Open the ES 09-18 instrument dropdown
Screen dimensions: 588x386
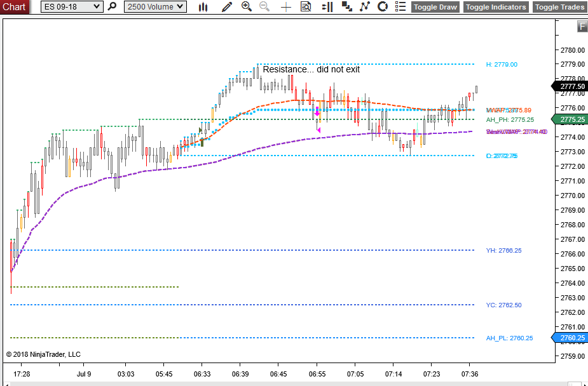[x=72, y=7]
